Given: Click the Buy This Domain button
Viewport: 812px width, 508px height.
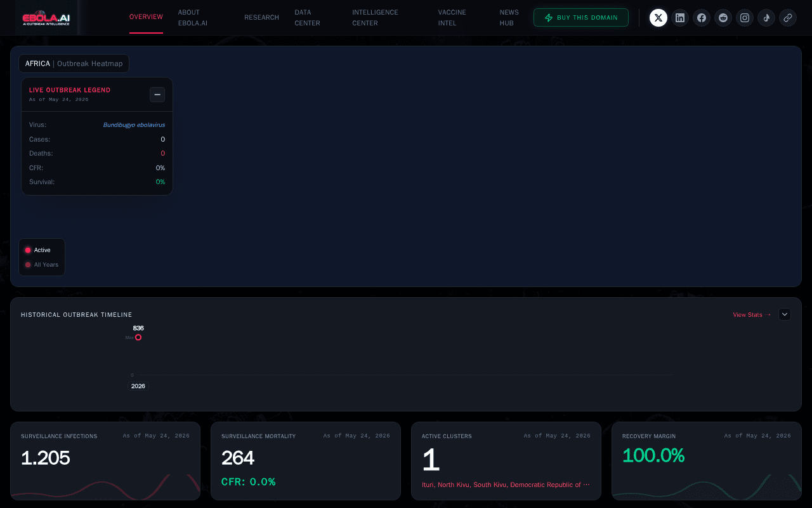Looking at the screenshot, I should pyautogui.click(x=581, y=18).
